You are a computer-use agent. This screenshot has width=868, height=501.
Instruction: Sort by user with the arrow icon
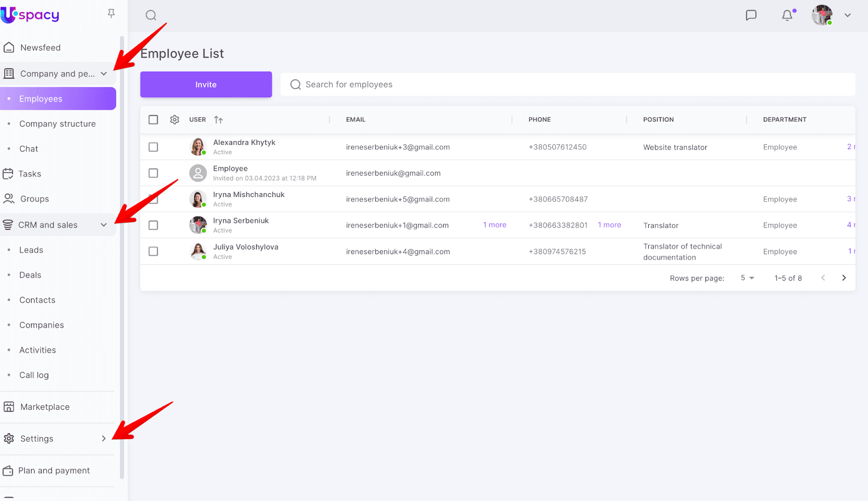pos(218,120)
